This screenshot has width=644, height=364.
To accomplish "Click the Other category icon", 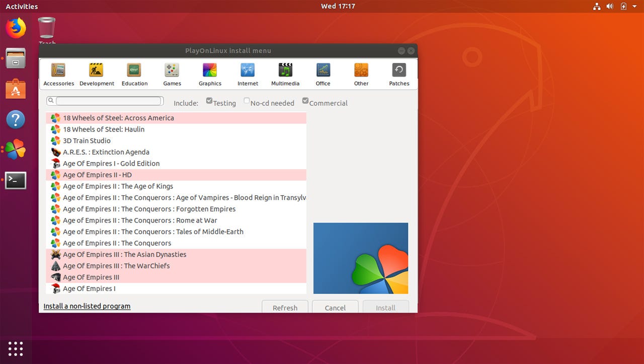I will [361, 73].
